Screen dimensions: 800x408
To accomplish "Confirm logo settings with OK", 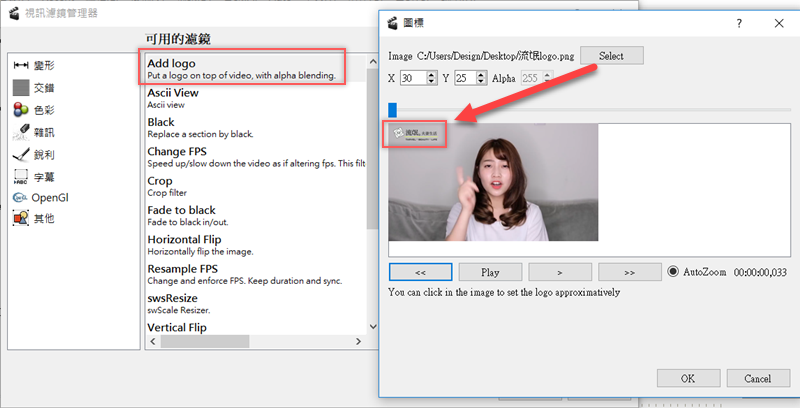I will coord(688,378).
